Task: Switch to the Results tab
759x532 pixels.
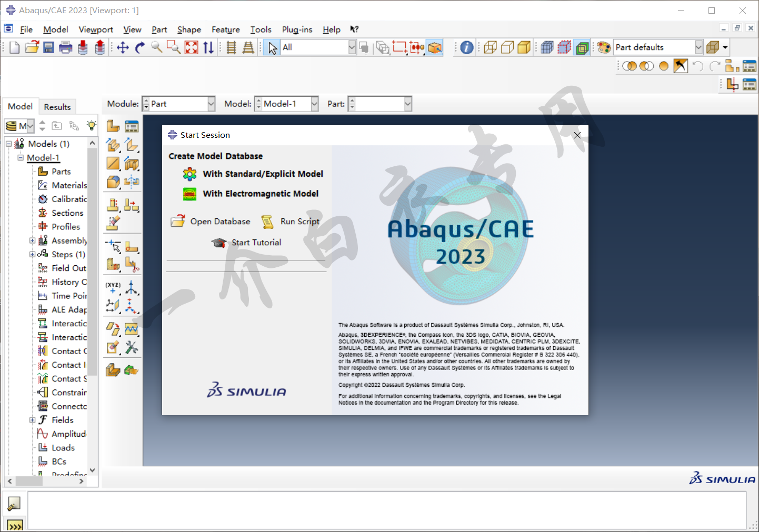Action: point(57,107)
